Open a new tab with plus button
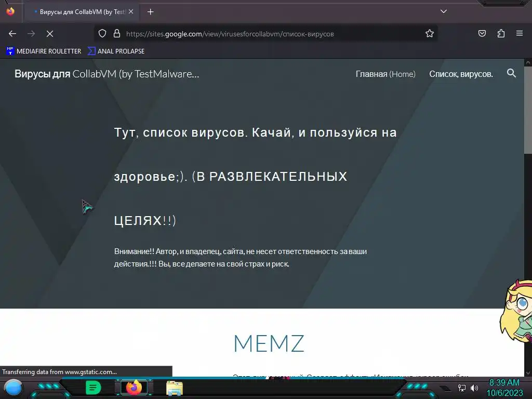The height and width of the screenshot is (399, 532). (x=150, y=12)
